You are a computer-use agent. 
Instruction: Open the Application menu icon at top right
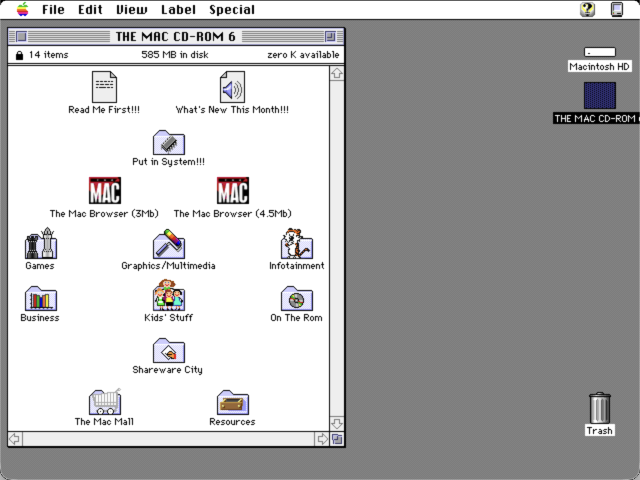coord(617,9)
